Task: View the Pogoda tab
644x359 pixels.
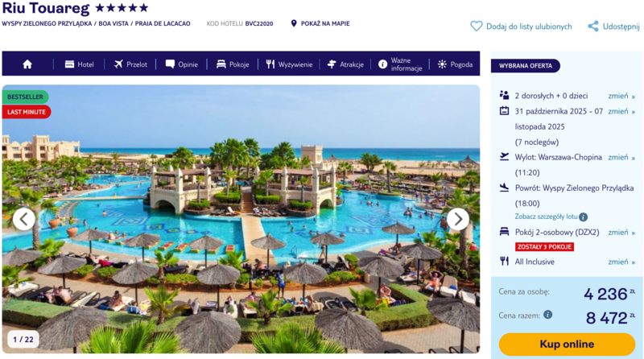Action: click(455, 64)
